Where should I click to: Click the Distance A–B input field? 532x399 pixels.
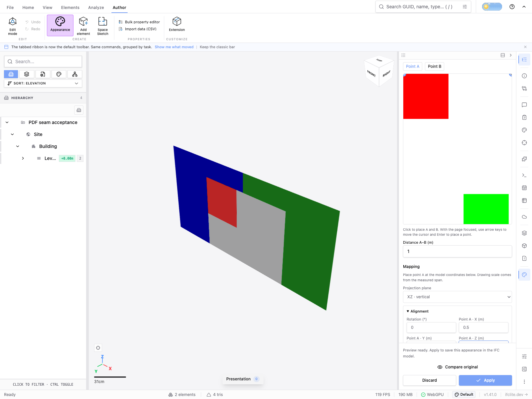tap(458, 251)
